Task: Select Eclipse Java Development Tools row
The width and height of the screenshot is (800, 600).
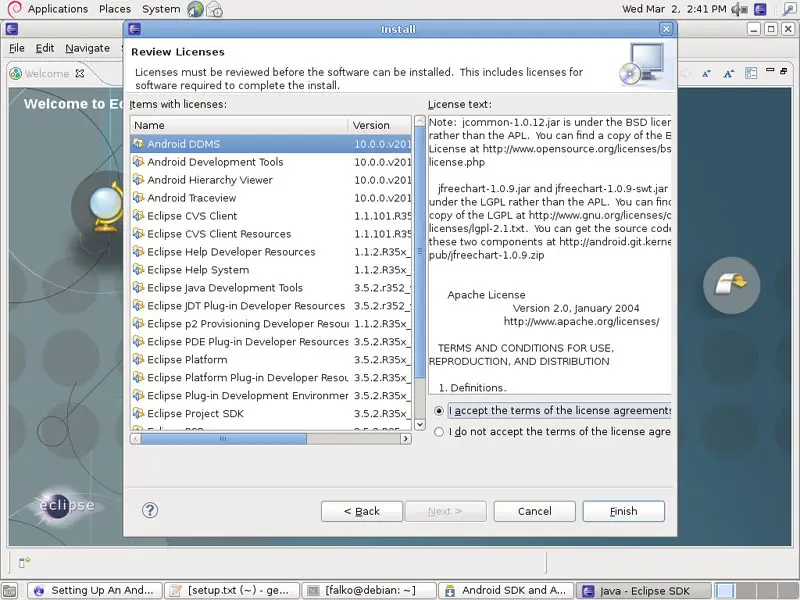Action: click(271, 288)
